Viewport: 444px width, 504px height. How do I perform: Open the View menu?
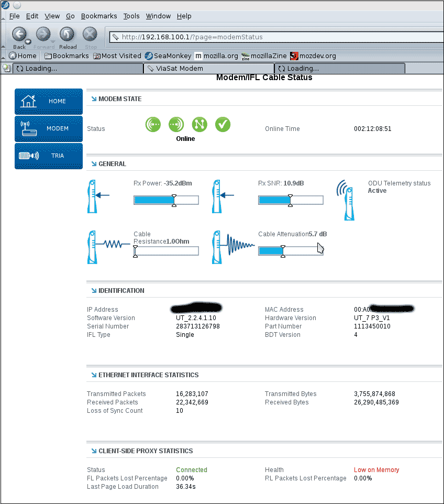52,16
